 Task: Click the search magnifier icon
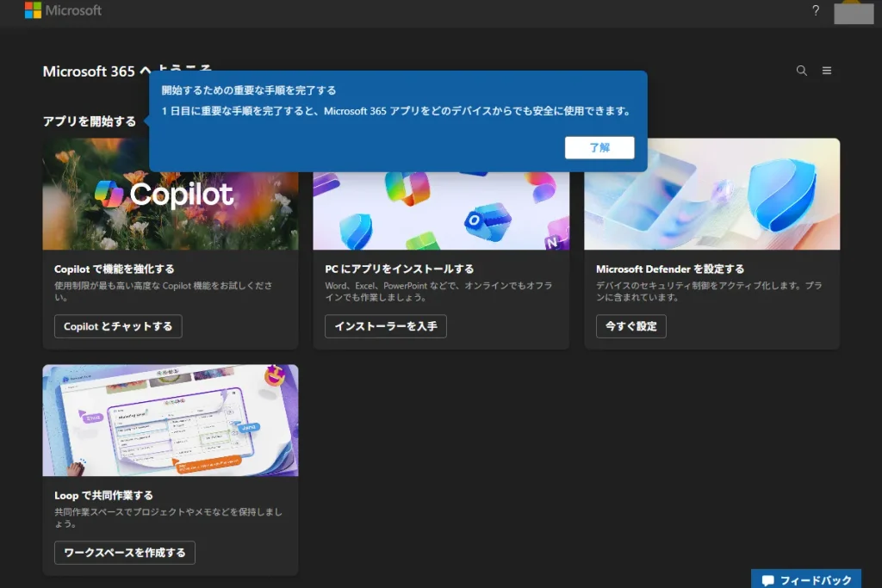click(x=802, y=71)
